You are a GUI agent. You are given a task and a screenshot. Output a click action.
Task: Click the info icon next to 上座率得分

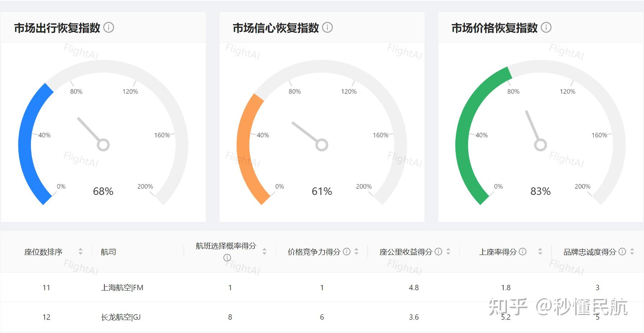523,252
